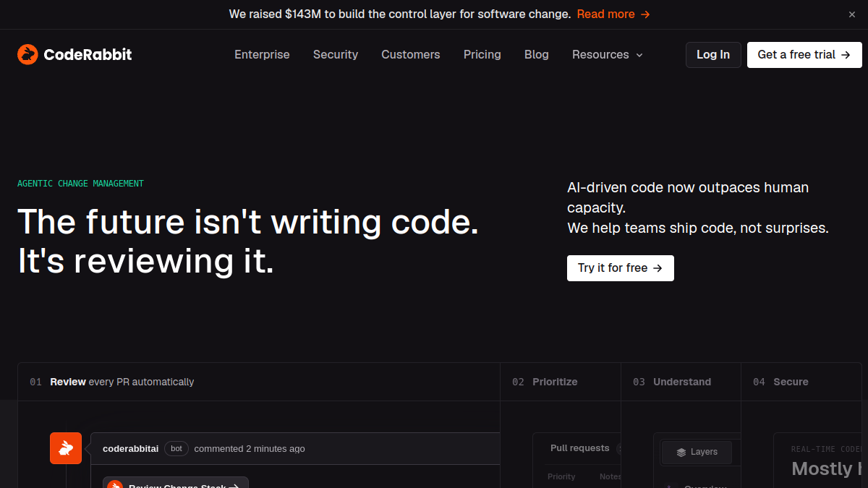The height and width of the screenshot is (488, 868).
Task: Click the CodeRabbit logo in the header
Action: (75, 54)
